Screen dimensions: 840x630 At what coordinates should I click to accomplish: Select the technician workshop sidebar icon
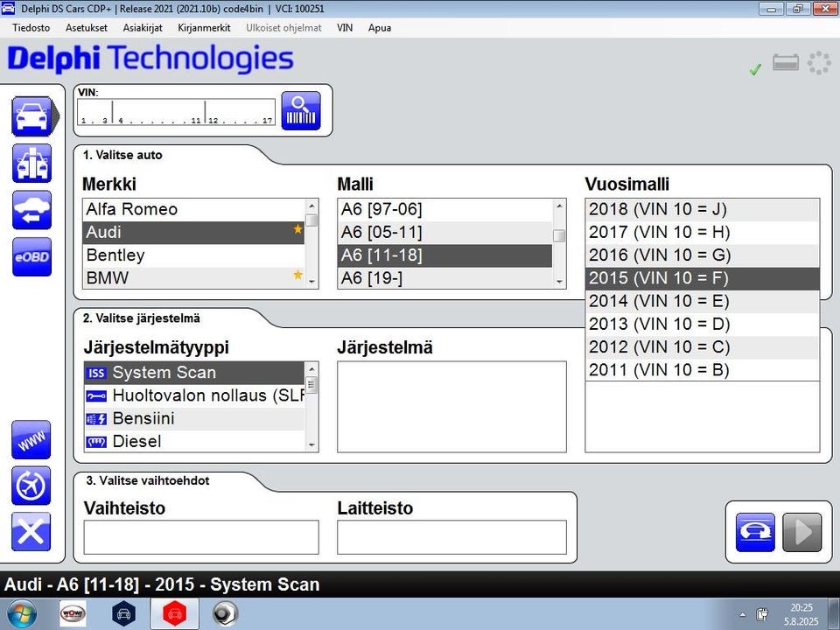[31, 163]
